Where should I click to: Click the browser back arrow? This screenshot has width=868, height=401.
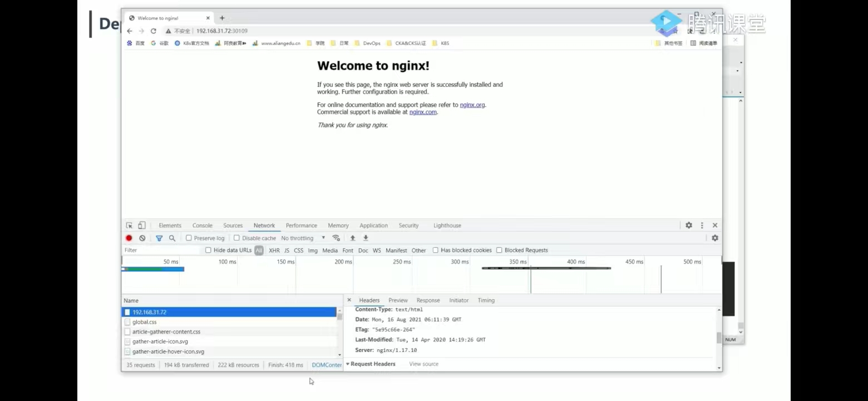(130, 31)
